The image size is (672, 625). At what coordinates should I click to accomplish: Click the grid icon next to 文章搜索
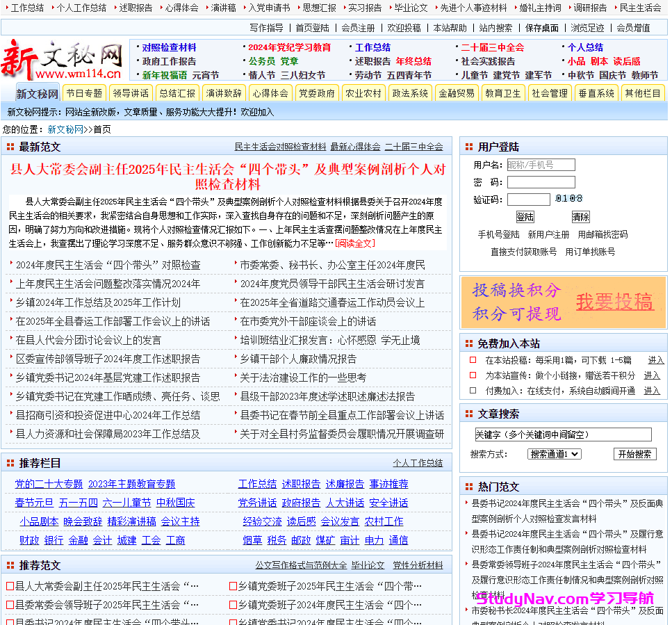(x=468, y=414)
